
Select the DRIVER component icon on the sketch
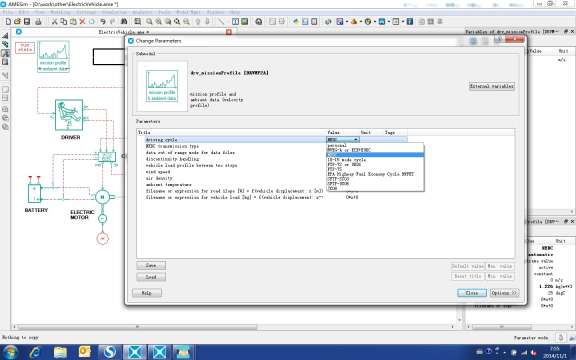(x=69, y=115)
